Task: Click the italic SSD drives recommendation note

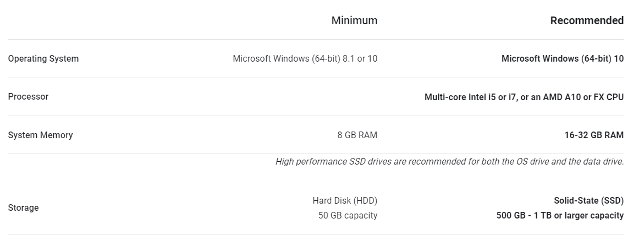Action: (450, 161)
